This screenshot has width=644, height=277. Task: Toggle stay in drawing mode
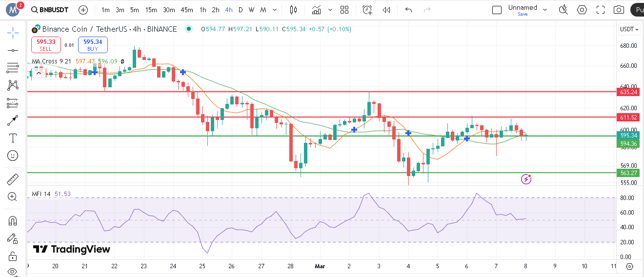click(13, 238)
